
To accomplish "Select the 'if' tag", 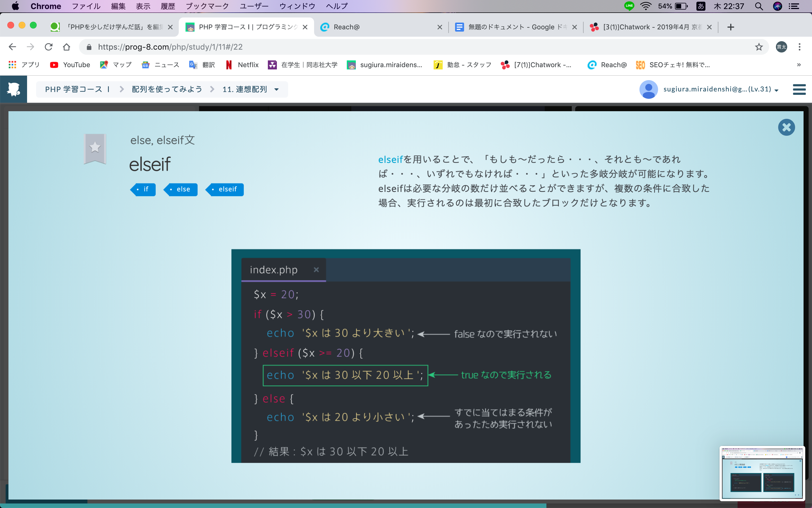I will point(143,189).
